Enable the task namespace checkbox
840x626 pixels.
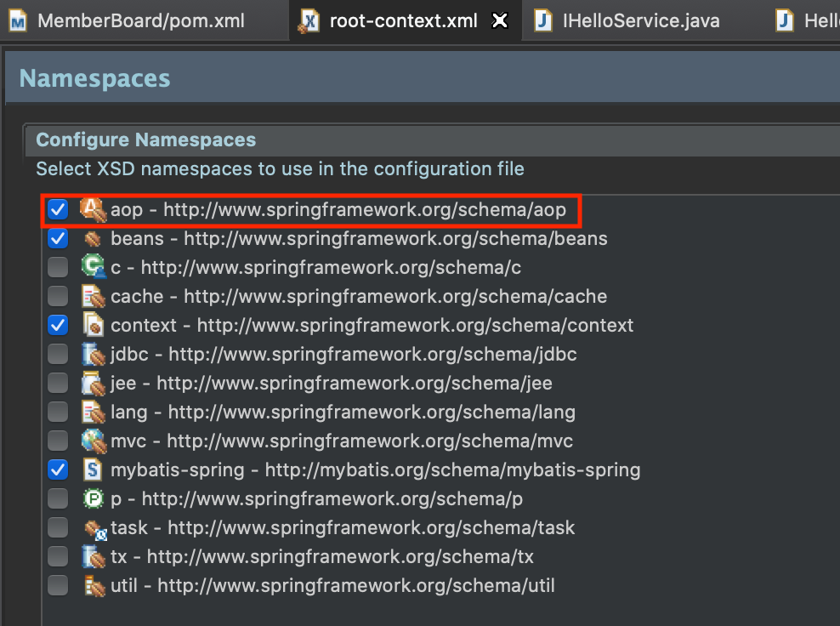click(57, 528)
